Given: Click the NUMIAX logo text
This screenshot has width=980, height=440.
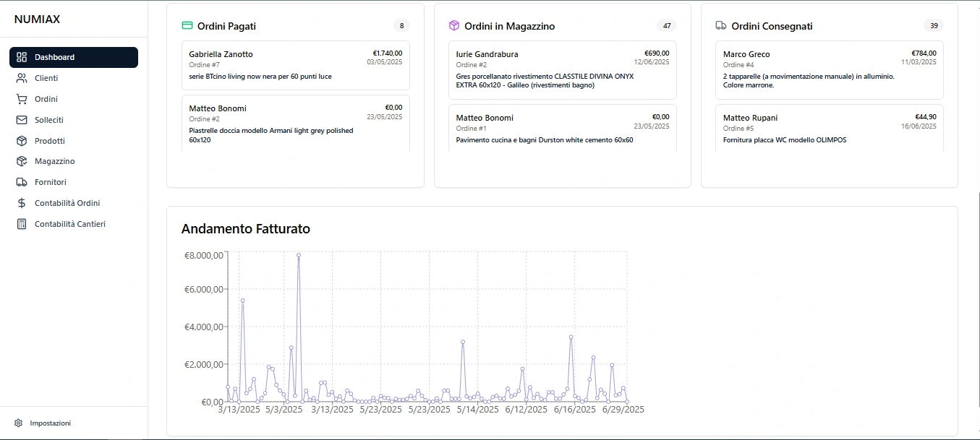Looking at the screenshot, I should coord(37,20).
